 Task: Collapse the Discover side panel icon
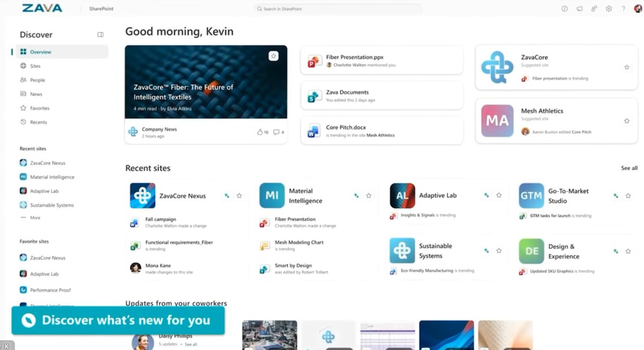click(100, 34)
